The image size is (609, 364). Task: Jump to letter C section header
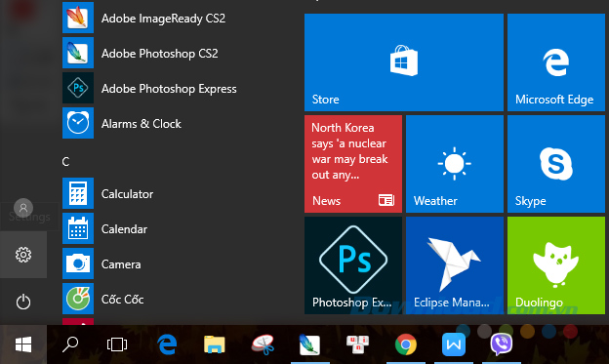pyautogui.click(x=65, y=162)
